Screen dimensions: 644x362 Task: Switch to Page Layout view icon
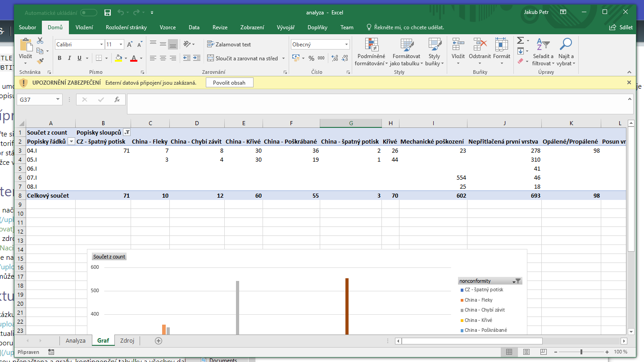[526, 352]
